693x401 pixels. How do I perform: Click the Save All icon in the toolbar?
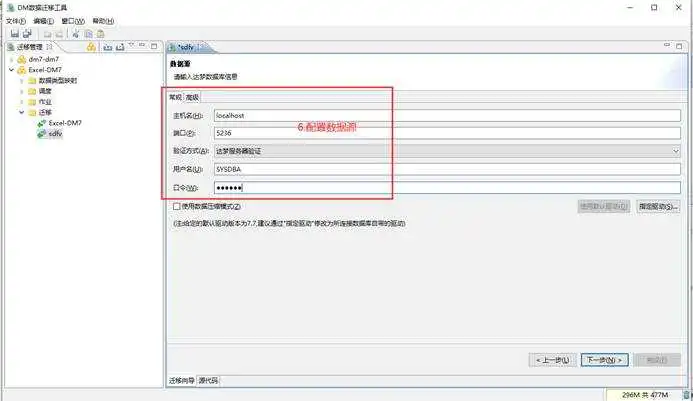[27, 34]
